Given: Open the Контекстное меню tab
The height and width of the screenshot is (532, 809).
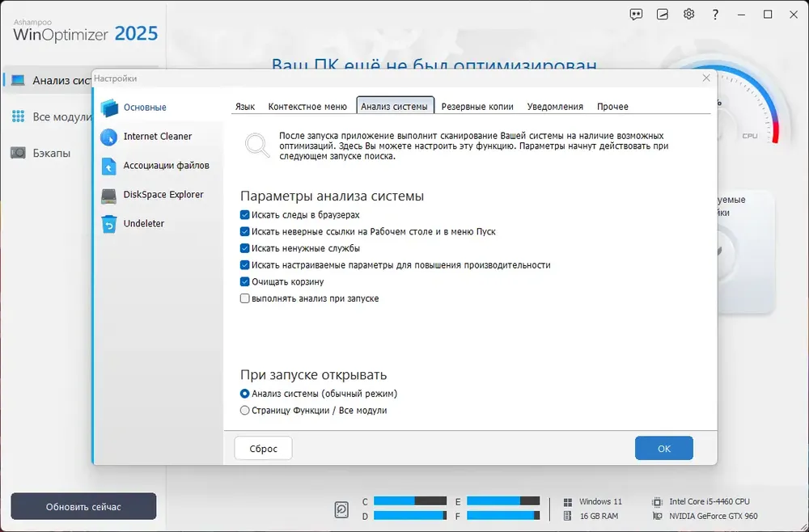Looking at the screenshot, I should pyautogui.click(x=307, y=107).
